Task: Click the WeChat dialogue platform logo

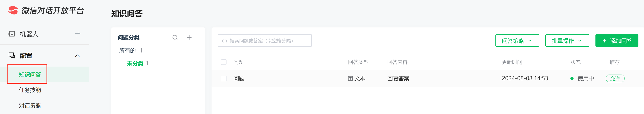Action: coord(13,10)
